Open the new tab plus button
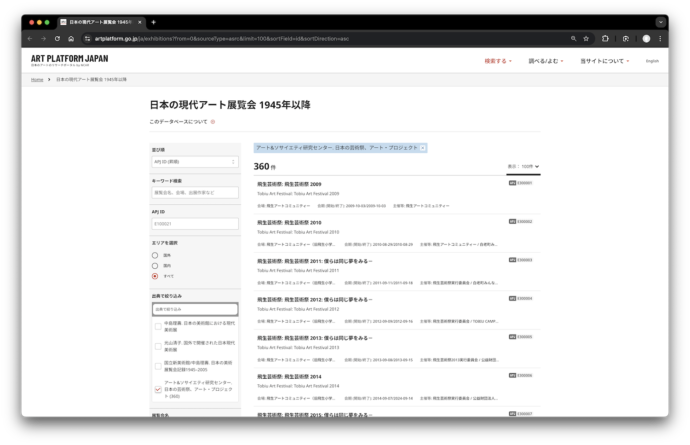The height and width of the screenshot is (445, 690). click(153, 22)
